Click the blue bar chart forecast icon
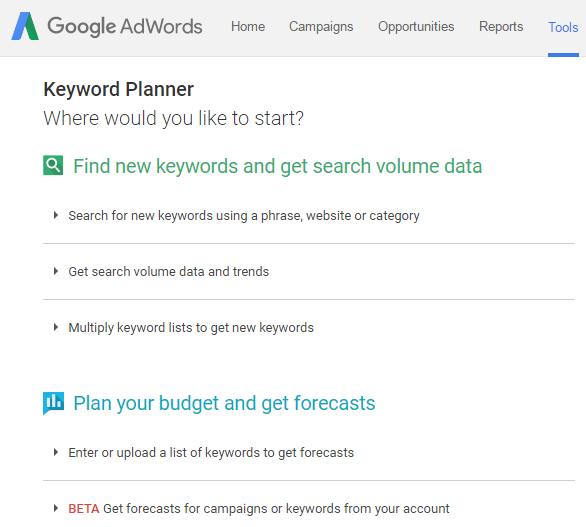 53,403
